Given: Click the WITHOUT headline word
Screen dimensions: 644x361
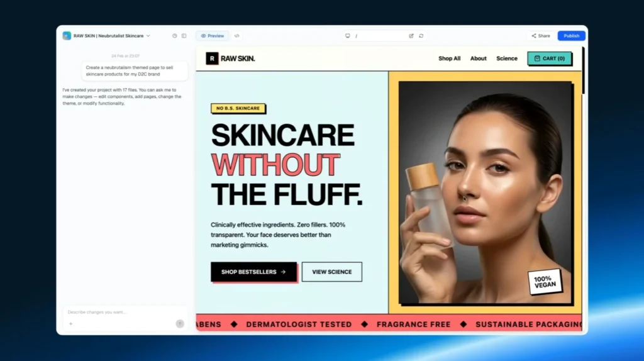Looking at the screenshot, I should (275, 165).
